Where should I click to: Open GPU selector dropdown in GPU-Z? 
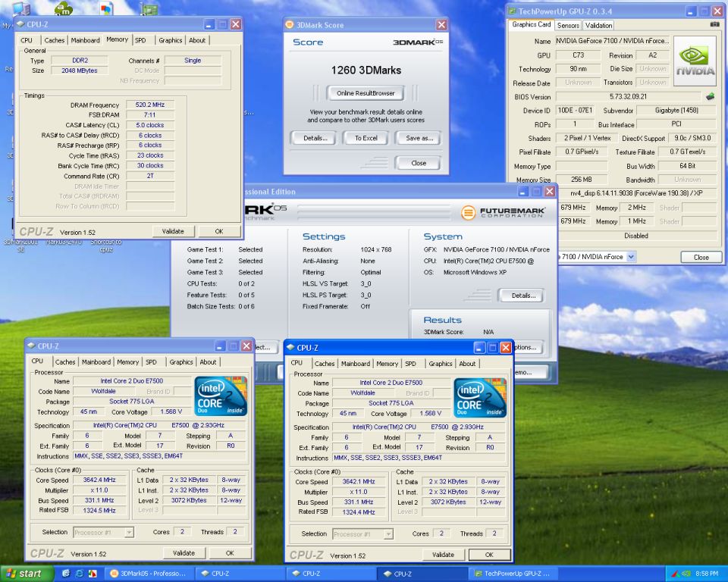pyautogui.click(x=631, y=257)
